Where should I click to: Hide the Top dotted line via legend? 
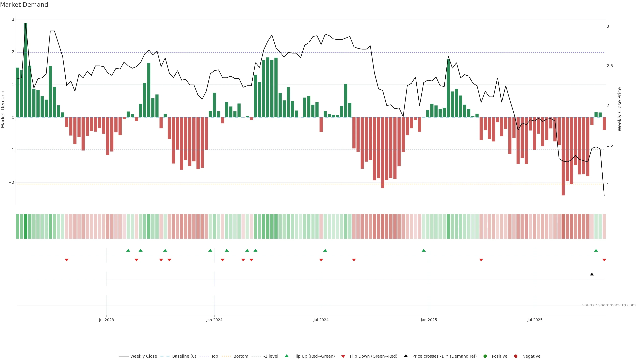(x=214, y=356)
